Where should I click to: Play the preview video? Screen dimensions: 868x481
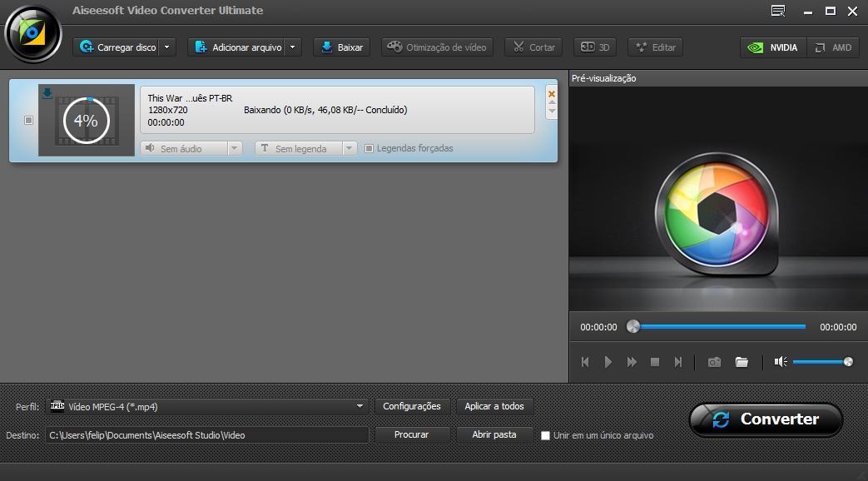pos(608,362)
